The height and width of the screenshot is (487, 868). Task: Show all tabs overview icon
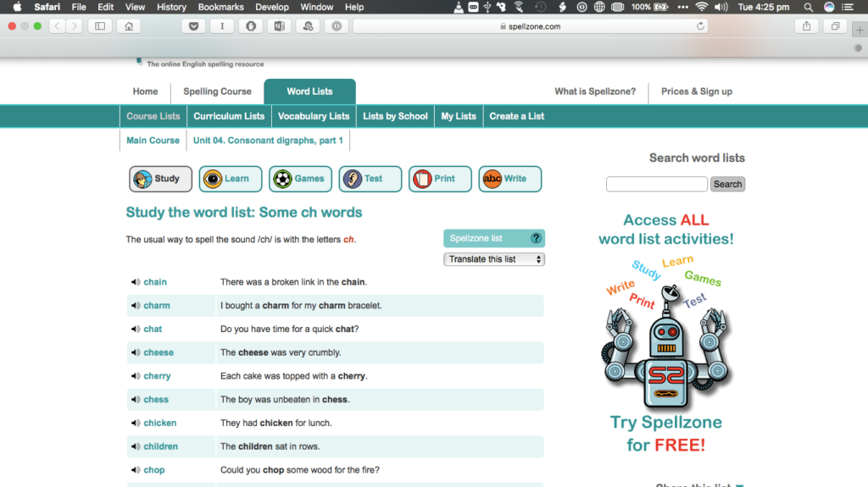click(835, 26)
